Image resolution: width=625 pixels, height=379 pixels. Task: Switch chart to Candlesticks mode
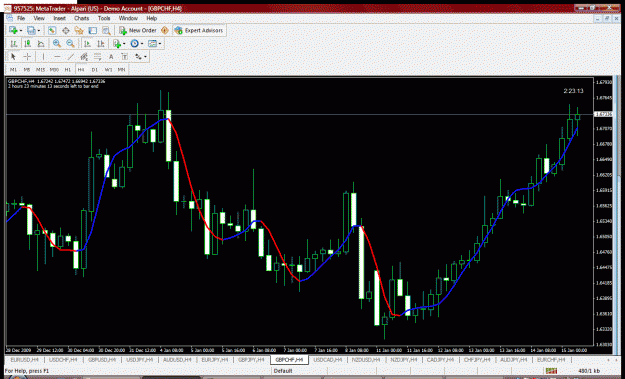pos(27,43)
